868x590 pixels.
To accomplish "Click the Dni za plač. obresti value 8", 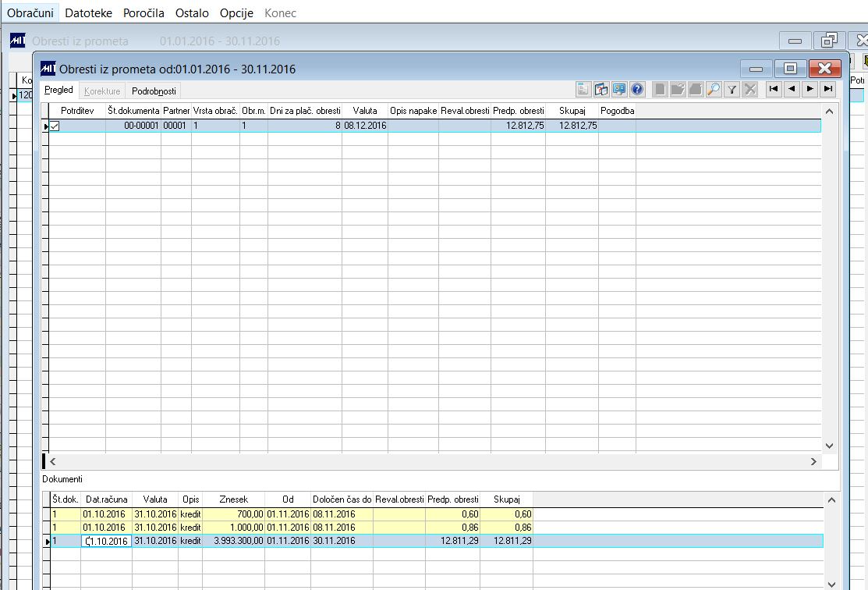I will (305, 126).
